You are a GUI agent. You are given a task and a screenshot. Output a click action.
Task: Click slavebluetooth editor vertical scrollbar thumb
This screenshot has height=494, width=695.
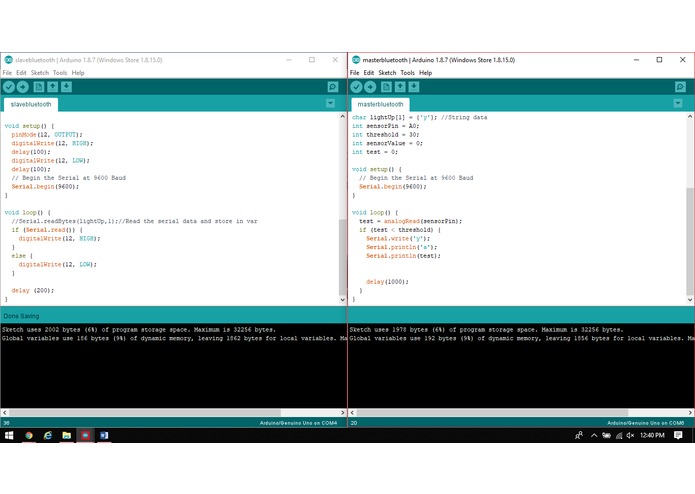(342, 257)
